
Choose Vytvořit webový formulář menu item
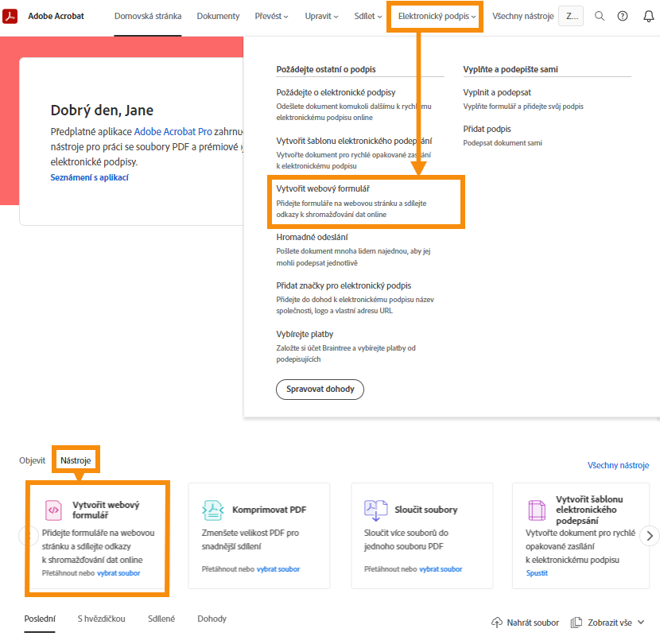(x=323, y=188)
